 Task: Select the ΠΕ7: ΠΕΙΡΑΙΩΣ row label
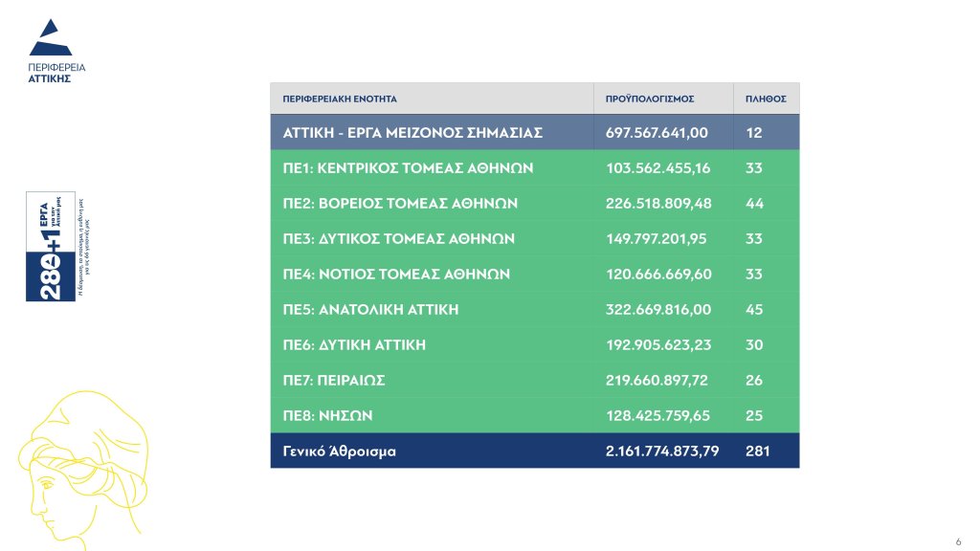tap(334, 380)
